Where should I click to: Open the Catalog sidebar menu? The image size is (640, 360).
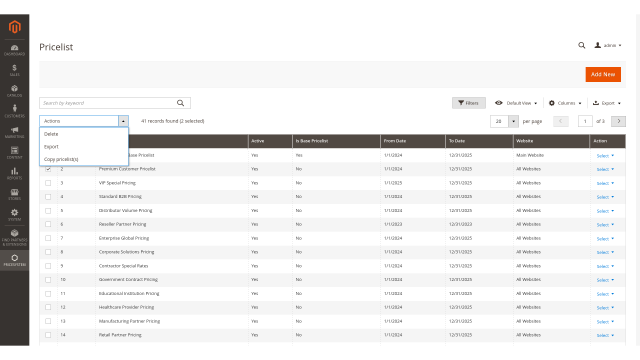(x=15, y=91)
